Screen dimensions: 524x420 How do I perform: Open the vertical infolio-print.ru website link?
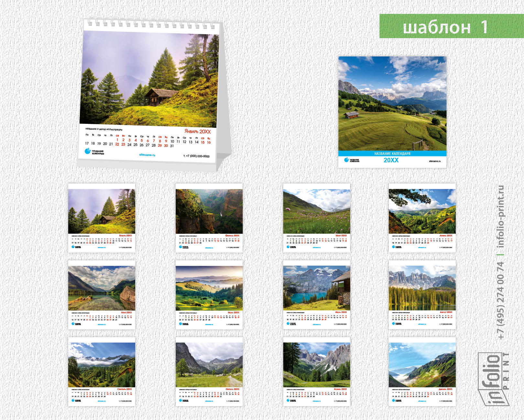(500, 217)
